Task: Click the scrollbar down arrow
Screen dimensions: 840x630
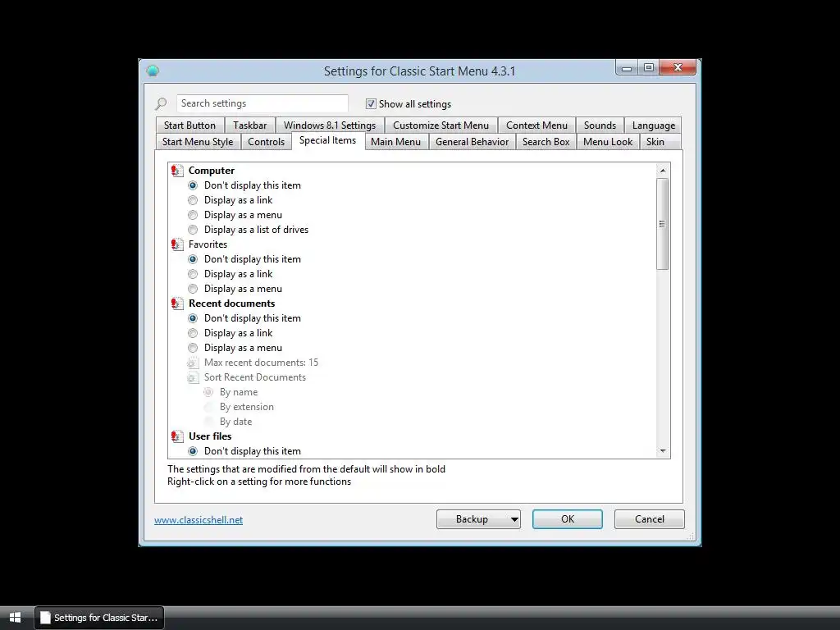Action: tap(663, 451)
